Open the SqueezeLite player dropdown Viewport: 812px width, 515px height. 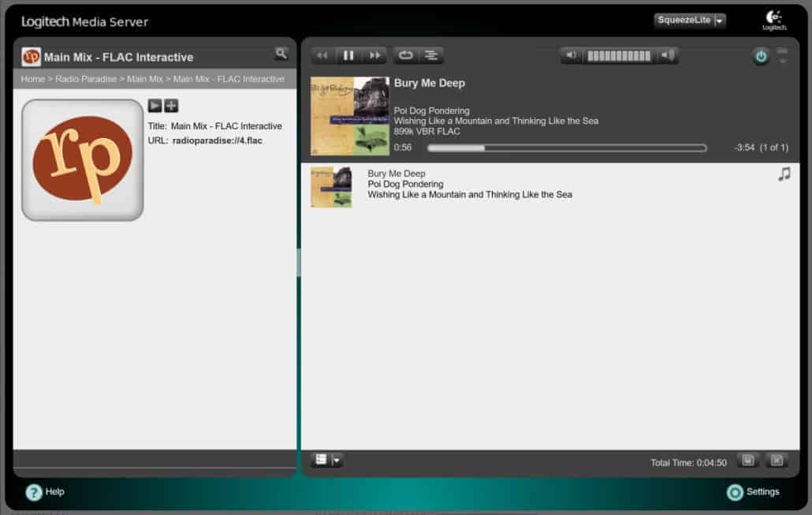pyautogui.click(x=719, y=21)
